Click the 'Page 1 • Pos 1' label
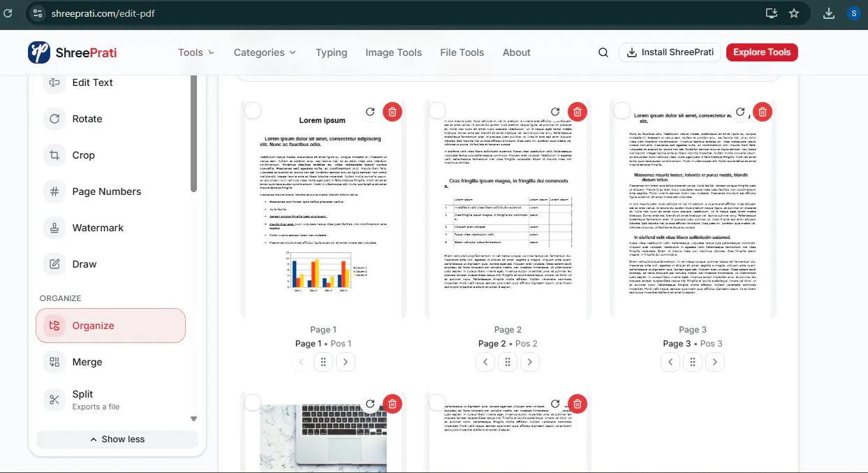This screenshot has width=868, height=473. point(323,344)
